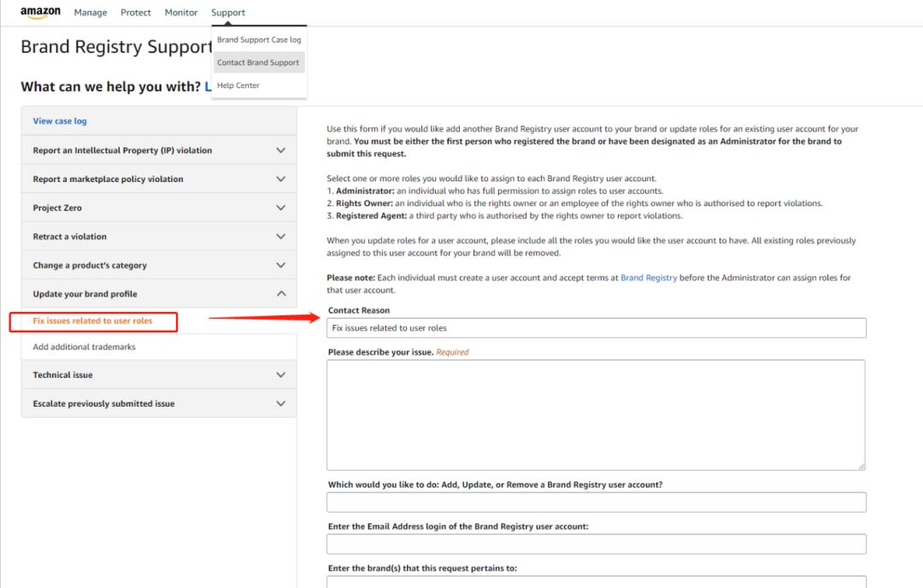Open the Support menu
Screen dimensions: 923x588
click(228, 12)
